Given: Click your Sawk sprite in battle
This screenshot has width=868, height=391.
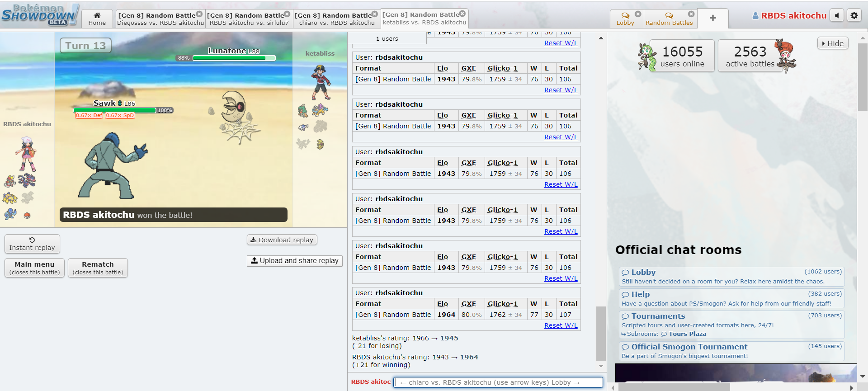Looking at the screenshot, I should (113, 165).
